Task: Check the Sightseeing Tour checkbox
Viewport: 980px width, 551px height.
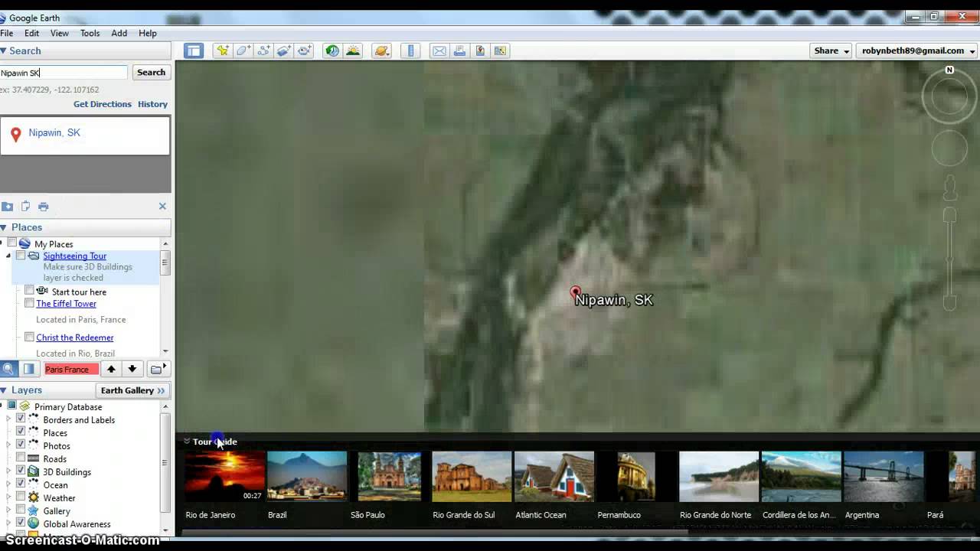Action: (21, 256)
